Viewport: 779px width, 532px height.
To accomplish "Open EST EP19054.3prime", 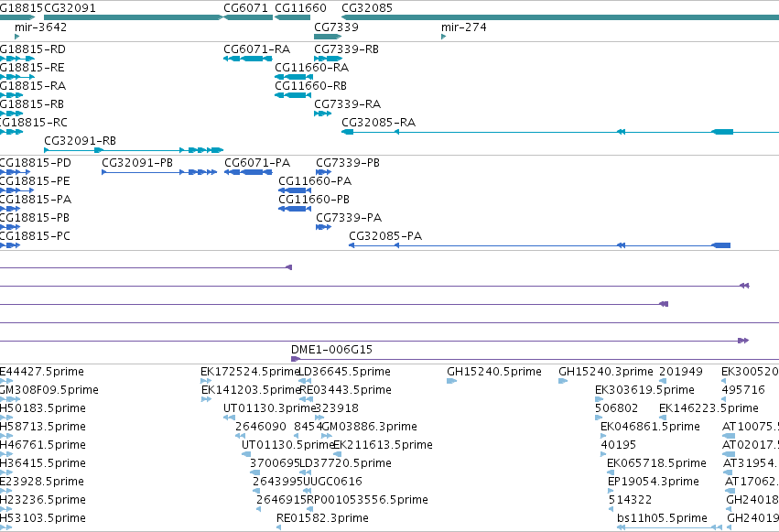I will pos(654,482).
